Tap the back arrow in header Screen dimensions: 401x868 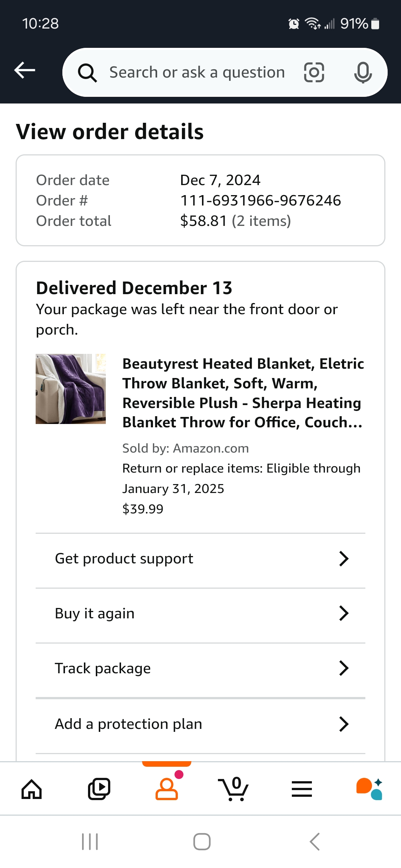[x=25, y=70]
